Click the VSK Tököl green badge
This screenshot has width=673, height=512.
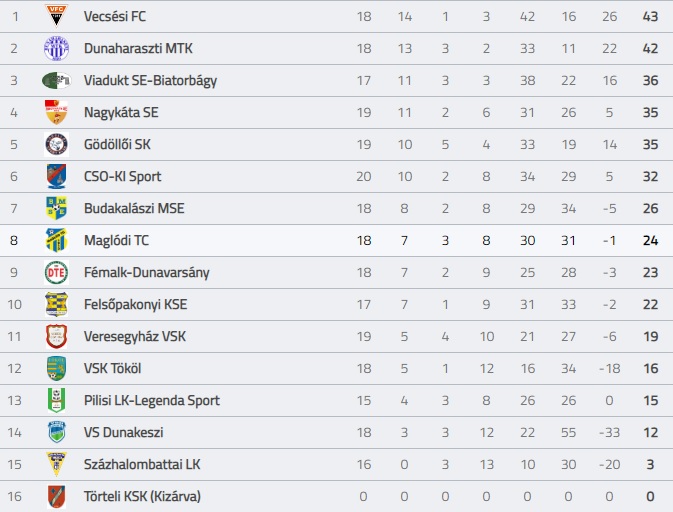(56, 368)
